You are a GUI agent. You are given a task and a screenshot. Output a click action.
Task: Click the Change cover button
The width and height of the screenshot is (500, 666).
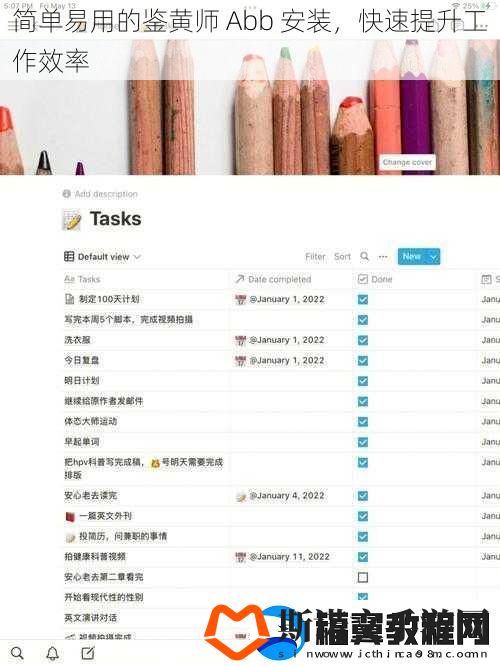coord(407,162)
